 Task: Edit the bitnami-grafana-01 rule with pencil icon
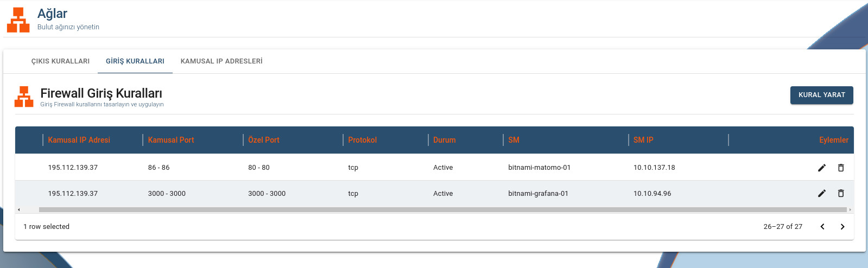(822, 193)
